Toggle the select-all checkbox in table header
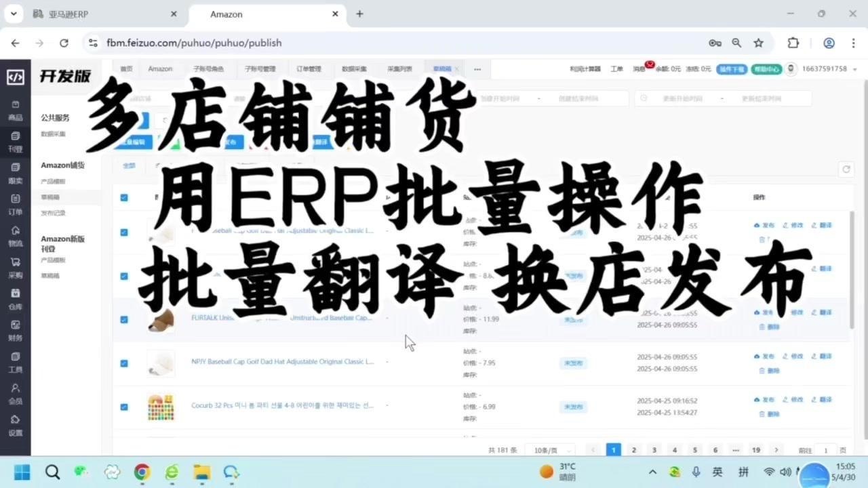868x488 pixels. point(124,198)
